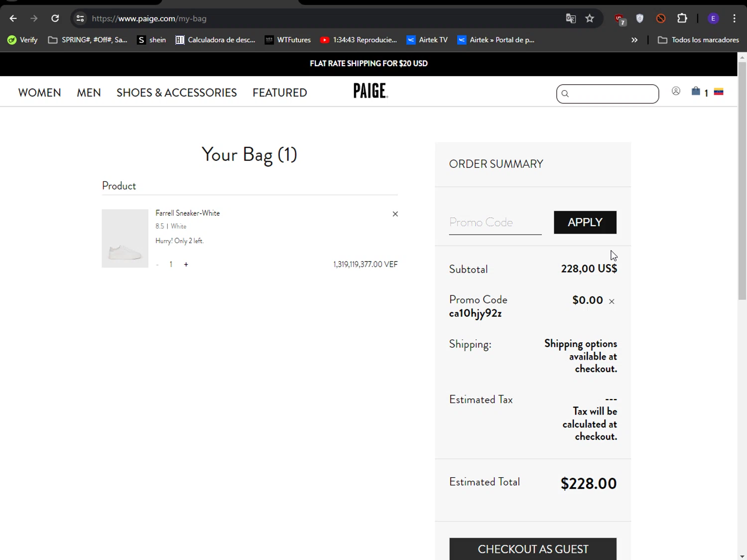747x560 pixels.
Task: Open the MEN menu
Action: (89, 93)
